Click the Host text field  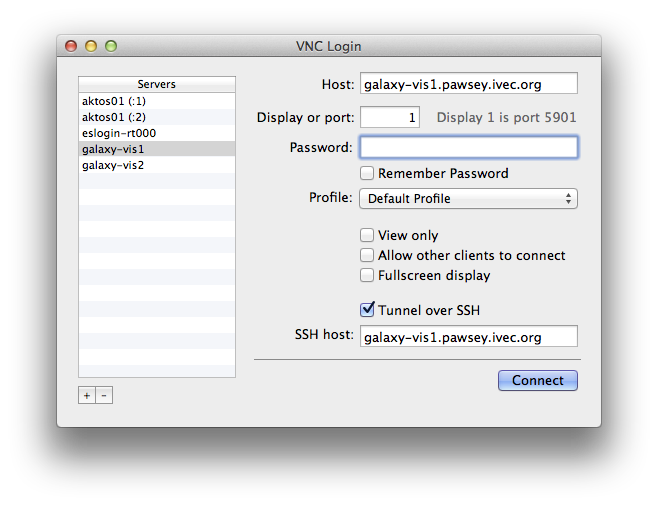tap(468, 84)
